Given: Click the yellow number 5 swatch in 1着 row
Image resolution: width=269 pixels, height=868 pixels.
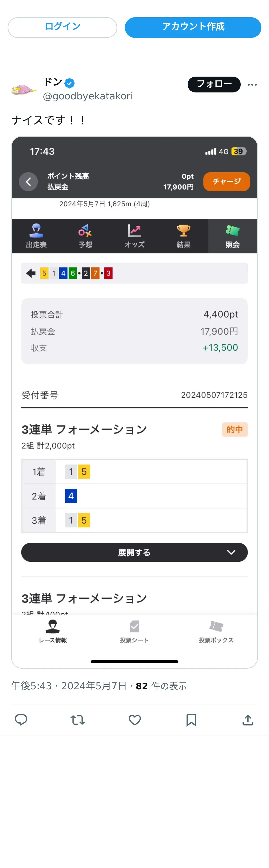Looking at the screenshot, I should pos(84,471).
